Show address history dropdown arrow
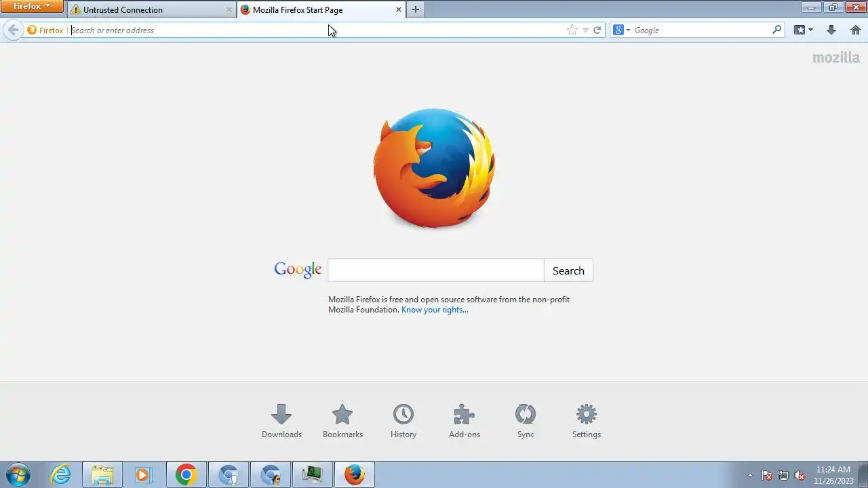This screenshot has height=488, width=868. pos(585,30)
